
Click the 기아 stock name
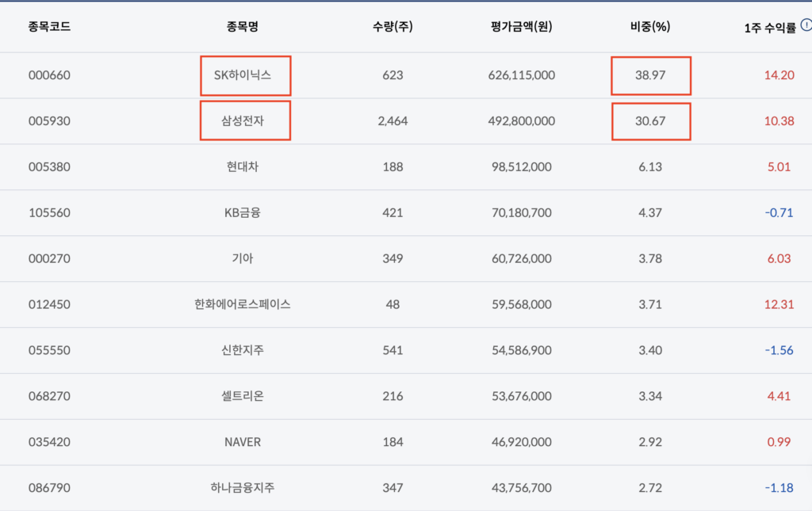tap(243, 258)
